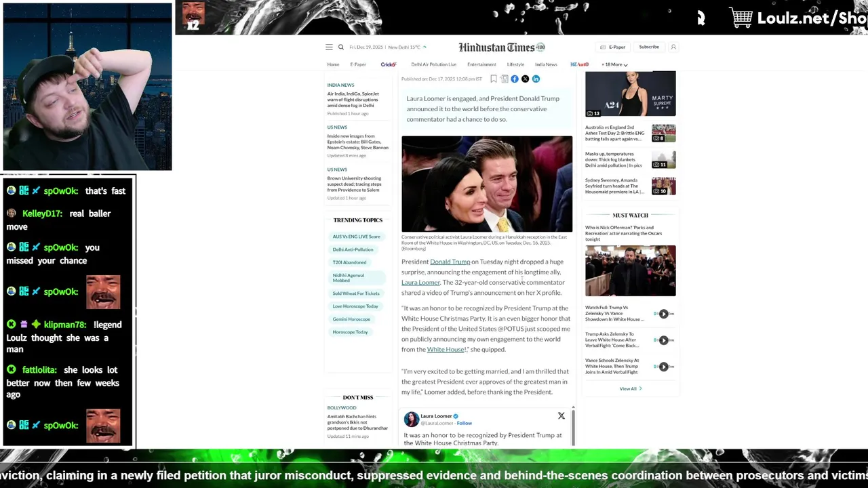Share the article on X (Twitter)

point(525,79)
